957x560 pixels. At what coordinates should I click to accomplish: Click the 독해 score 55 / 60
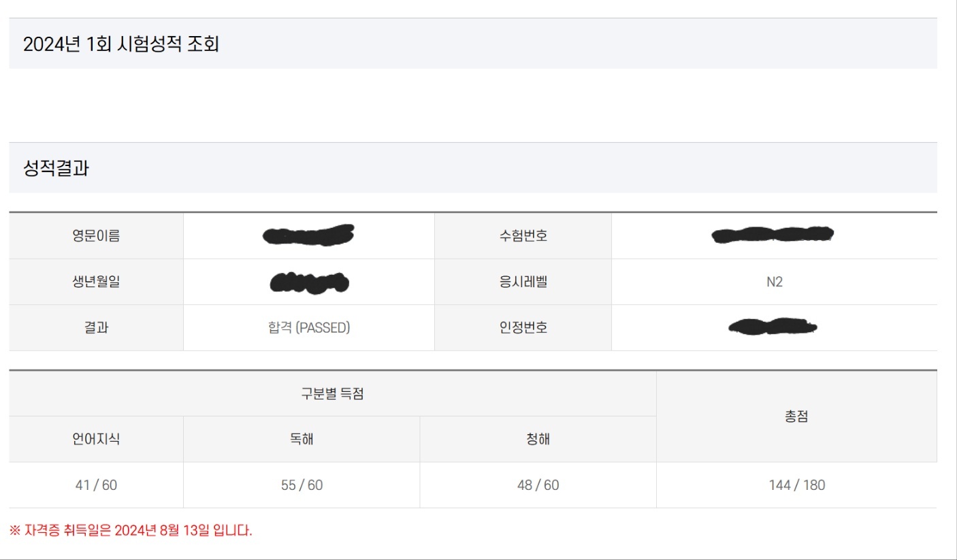pyautogui.click(x=302, y=485)
